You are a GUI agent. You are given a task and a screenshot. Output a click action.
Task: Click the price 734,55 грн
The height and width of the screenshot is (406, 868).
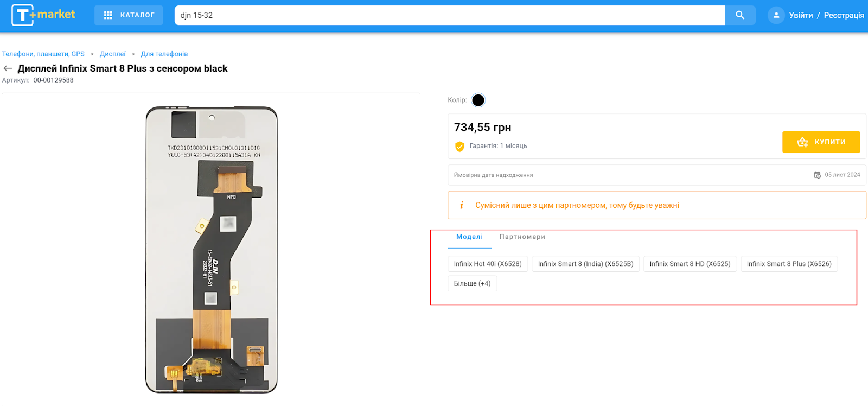tap(482, 127)
